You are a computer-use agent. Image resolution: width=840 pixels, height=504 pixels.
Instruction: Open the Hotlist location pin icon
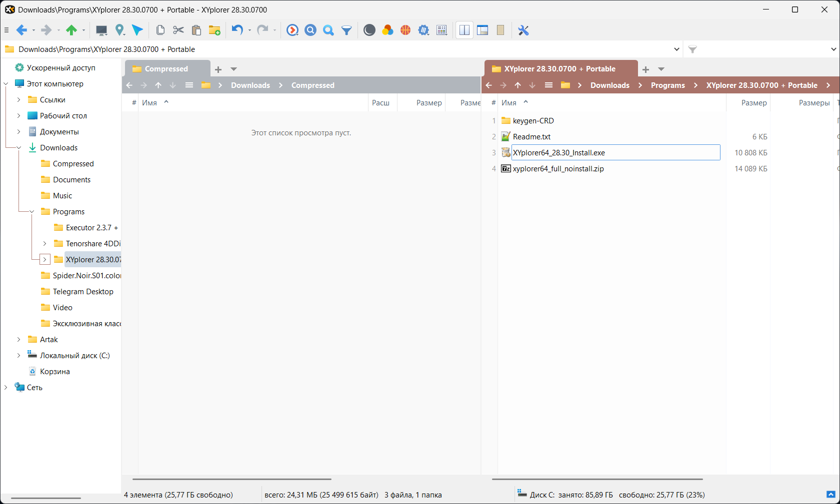click(x=119, y=30)
